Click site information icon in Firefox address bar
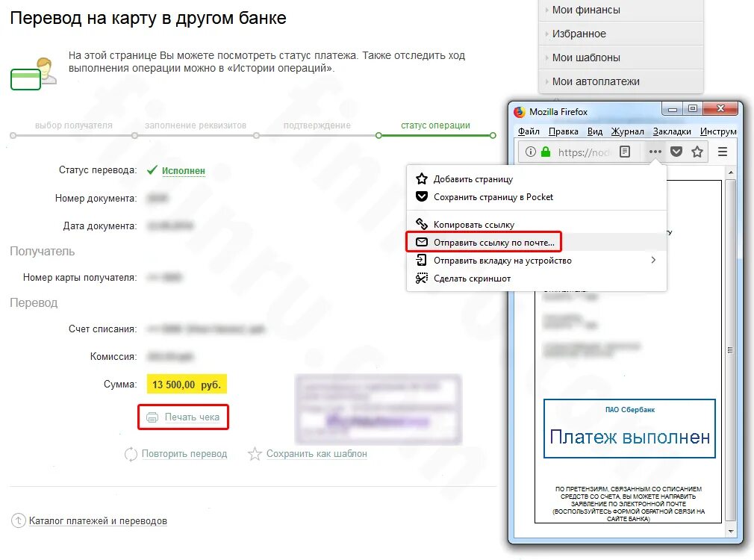This screenshot has height=560, width=754. 530,152
